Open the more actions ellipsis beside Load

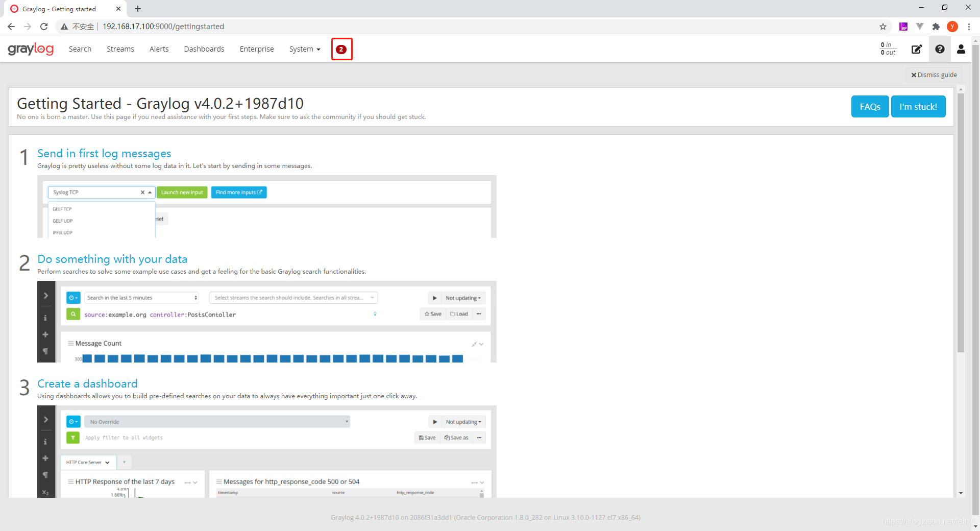[479, 314]
